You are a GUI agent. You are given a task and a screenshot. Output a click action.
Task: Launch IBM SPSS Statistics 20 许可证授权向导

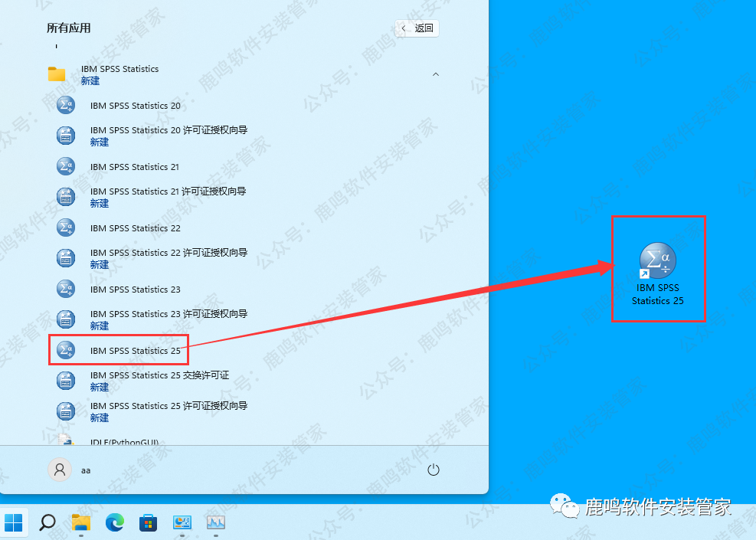click(x=169, y=136)
